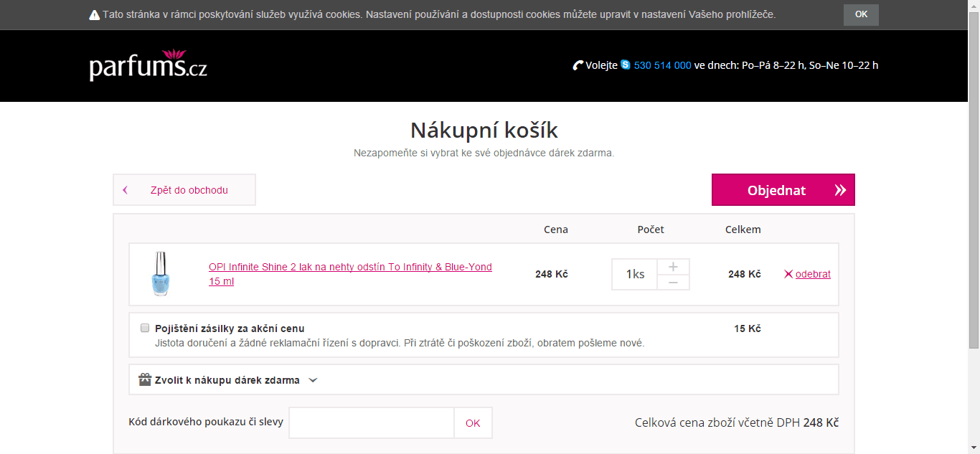Go back via Zpět do obchodu
This screenshot has height=454, width=980.
click(x=184, y=190)
